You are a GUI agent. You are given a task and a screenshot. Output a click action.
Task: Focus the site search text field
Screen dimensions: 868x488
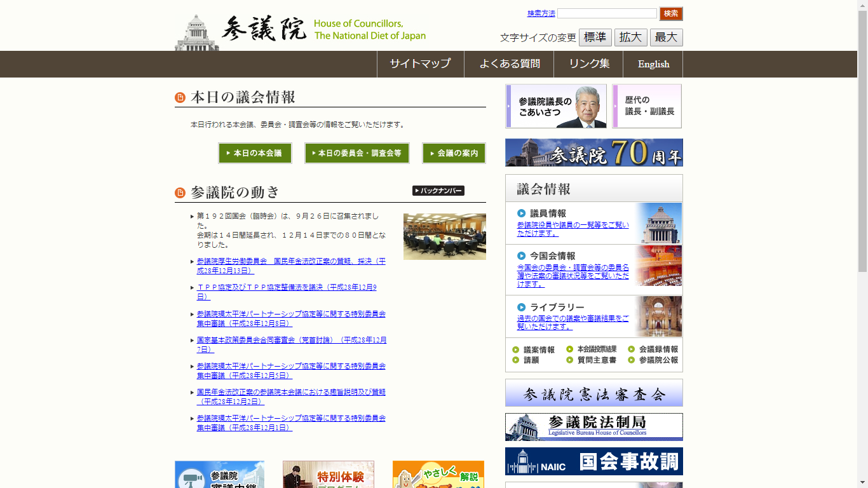pyautogui.click(x=607, y=13)
